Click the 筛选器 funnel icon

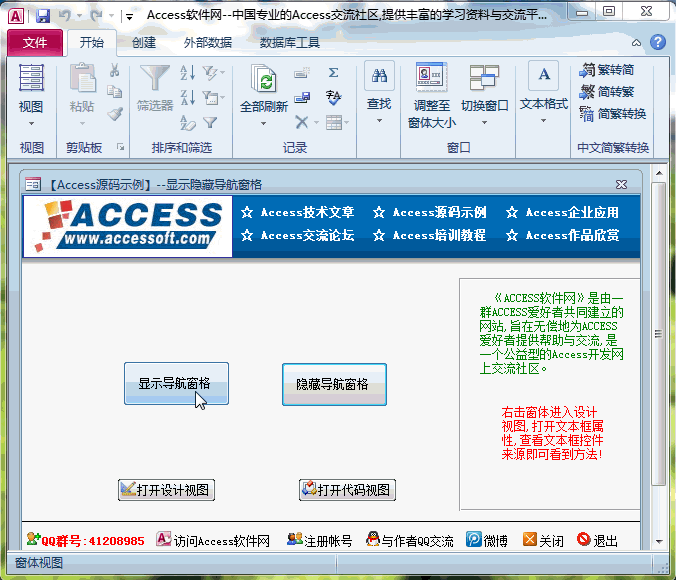155,78
